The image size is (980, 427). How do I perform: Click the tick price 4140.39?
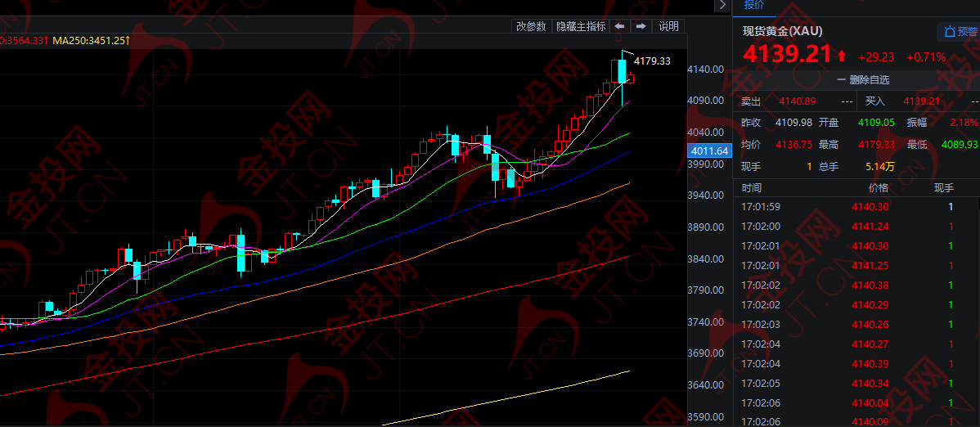(x=870, y=363)
